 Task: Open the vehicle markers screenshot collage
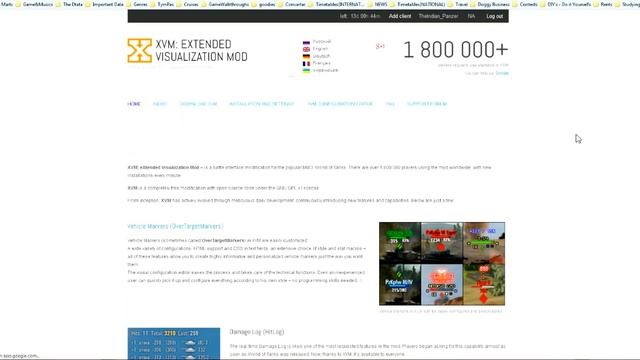click(x=442, y=264)
